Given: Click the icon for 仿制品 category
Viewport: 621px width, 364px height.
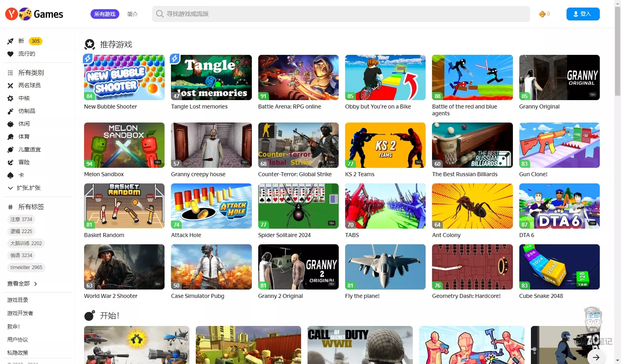Looking at the screenshot, I should click(10, 111).
